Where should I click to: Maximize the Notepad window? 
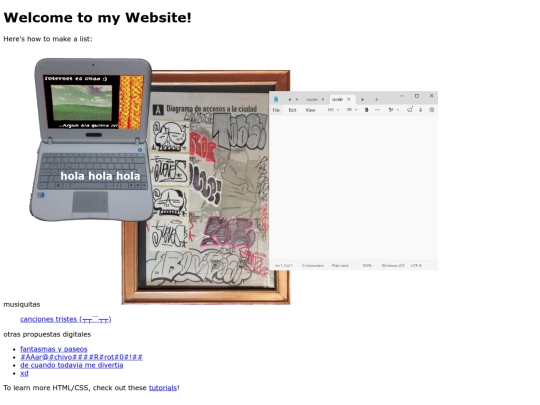[417, 96]
